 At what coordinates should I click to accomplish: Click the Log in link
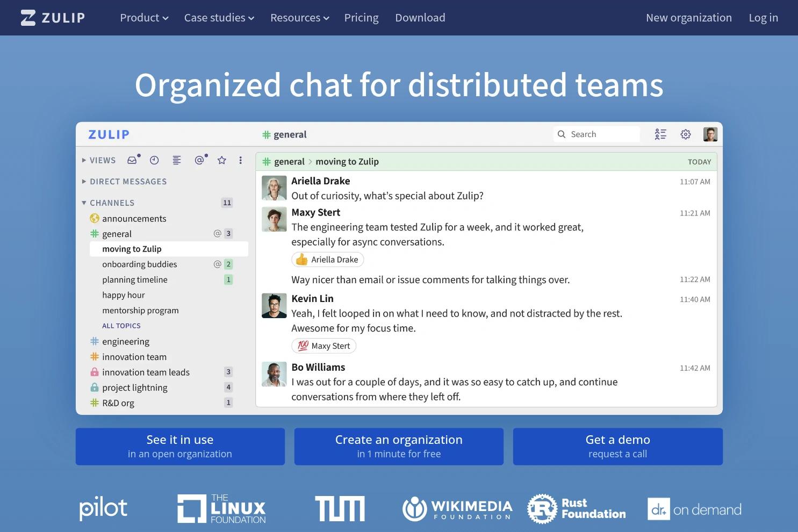click(x=764, y=18)
